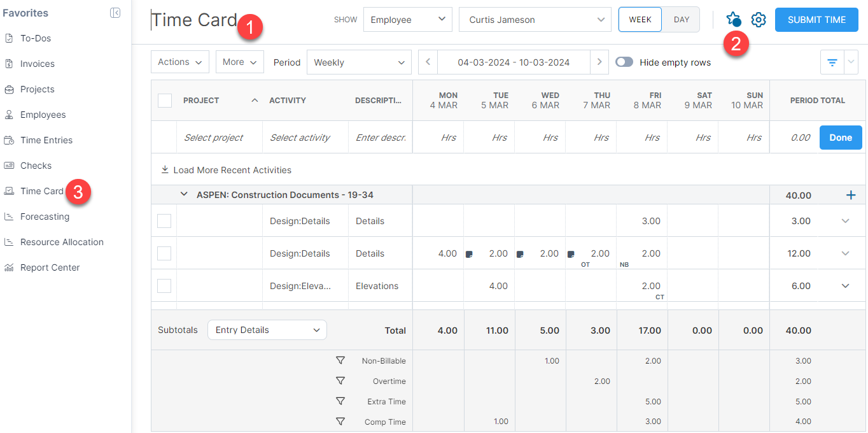
Task: Select all rows with the header checkbox
Action: tap(164, 100)
